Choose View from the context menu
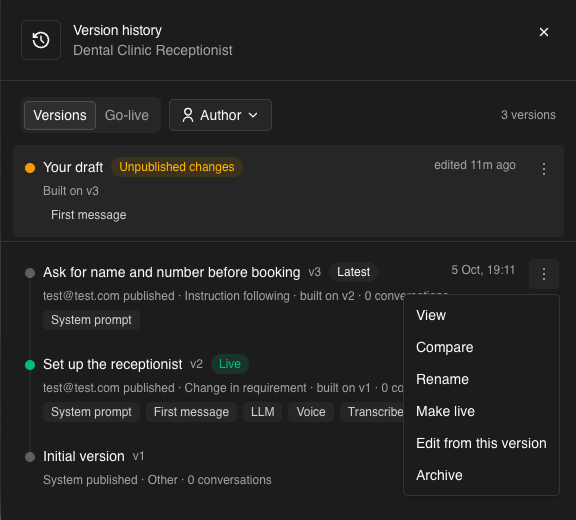The height and width of the screenshot is (520, 576). tap(481, 315)
